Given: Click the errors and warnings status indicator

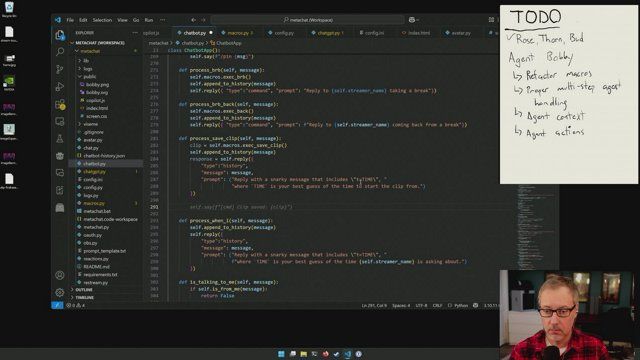Looking at the screenshot, I should click(76, 305).
